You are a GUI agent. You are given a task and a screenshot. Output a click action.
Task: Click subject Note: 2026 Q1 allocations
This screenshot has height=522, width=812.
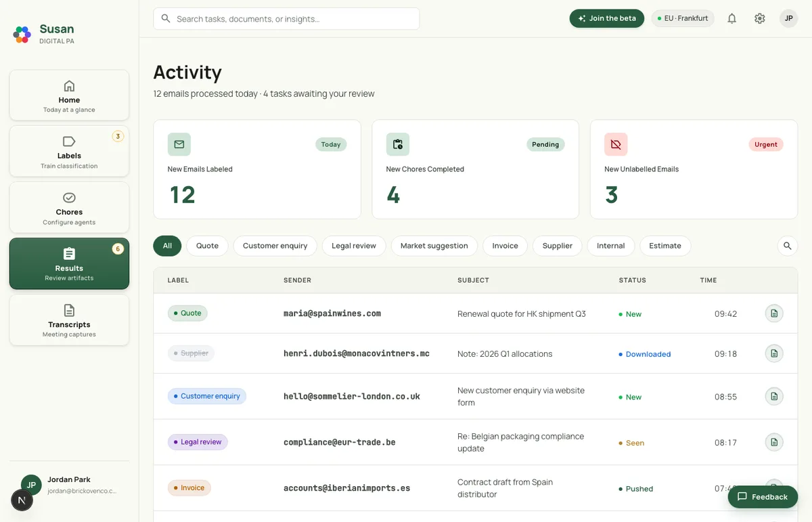[505, 354]
